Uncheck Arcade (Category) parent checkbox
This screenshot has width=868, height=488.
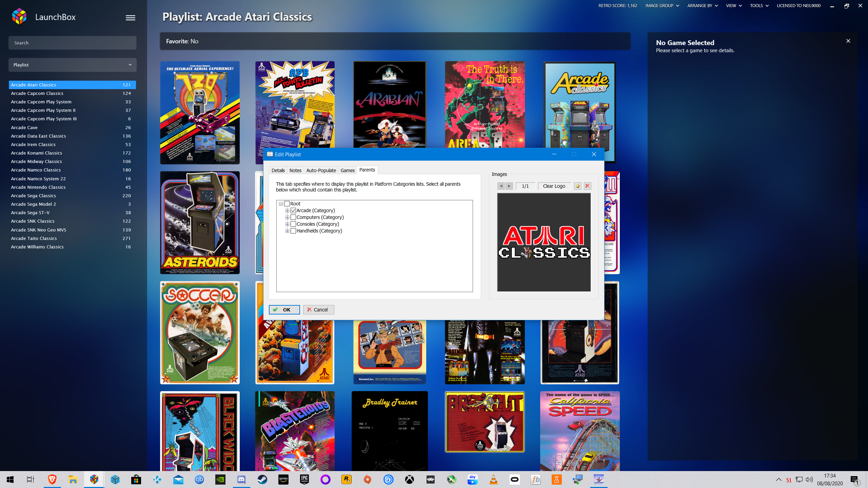(293, 210)
